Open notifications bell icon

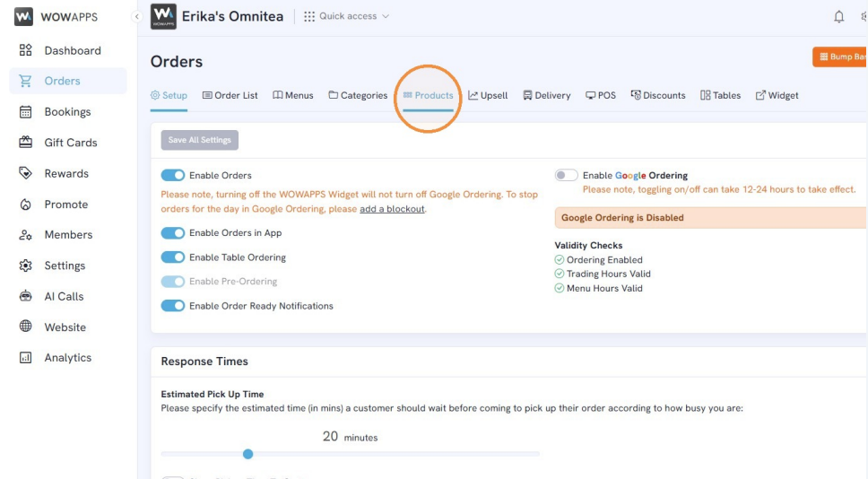839,17
